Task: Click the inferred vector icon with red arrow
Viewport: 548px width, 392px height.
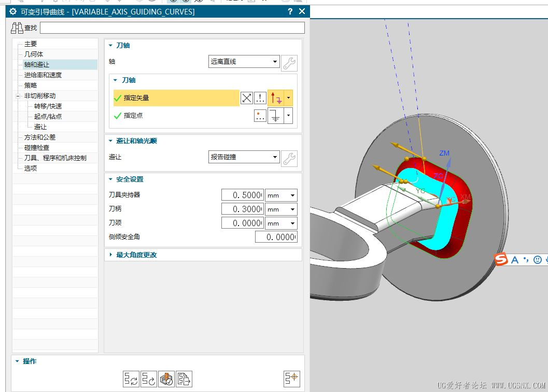Action: pyautogui.click(x=276, y=99)
